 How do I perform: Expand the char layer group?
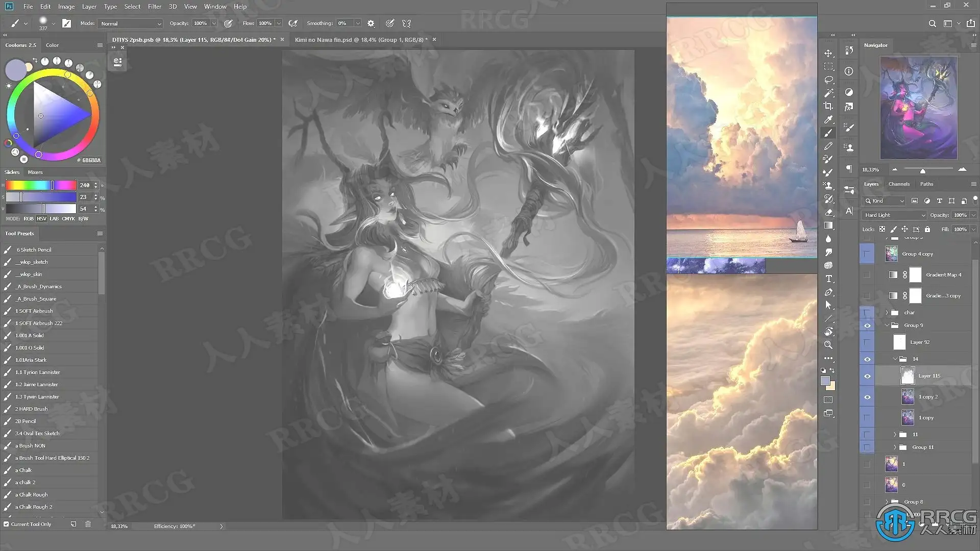[x=887, y=312]
